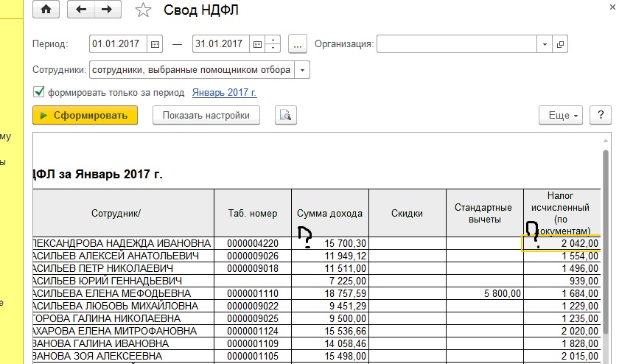The image size is (619, 364).
Task: Click the print preview magnifier icon
Action: click(285, 116)
